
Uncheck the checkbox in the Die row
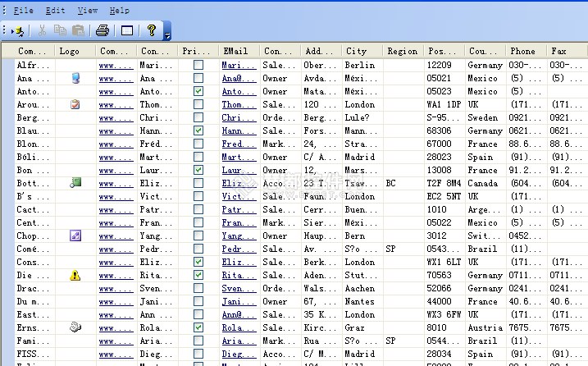click(x=198, y=275)
